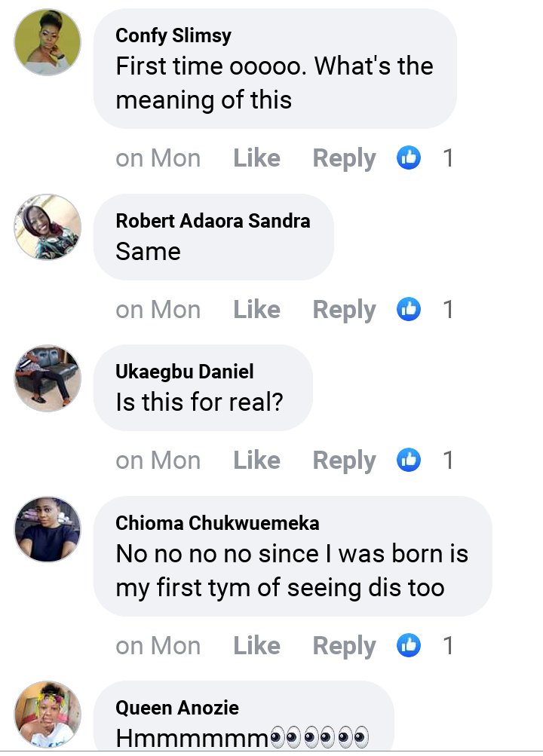Screen dimensions: 543x756
Task: Like Ukaegbu Daniel's "Is this for real?" comment
Action: point(256,460)
